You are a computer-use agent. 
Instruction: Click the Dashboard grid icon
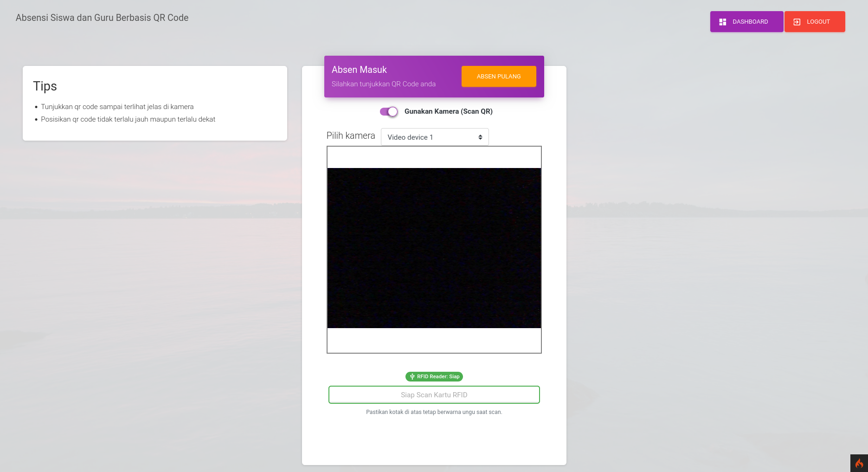coord(722,22)
